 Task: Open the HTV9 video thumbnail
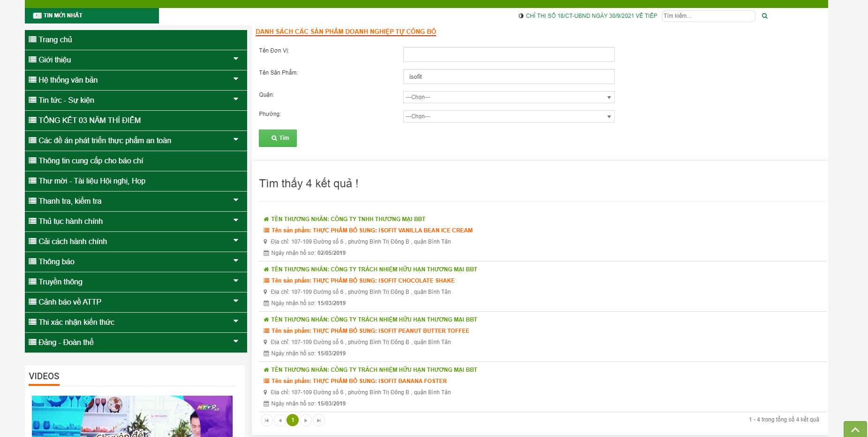[x=132, y=416]
